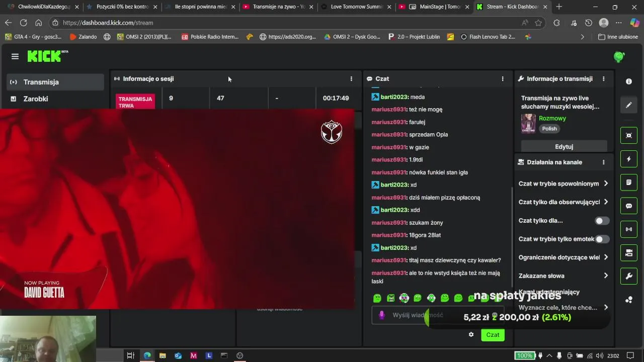Screen dimensions: 644x362
Task: Add page to browser favorites star
Action: coord(538,23)
